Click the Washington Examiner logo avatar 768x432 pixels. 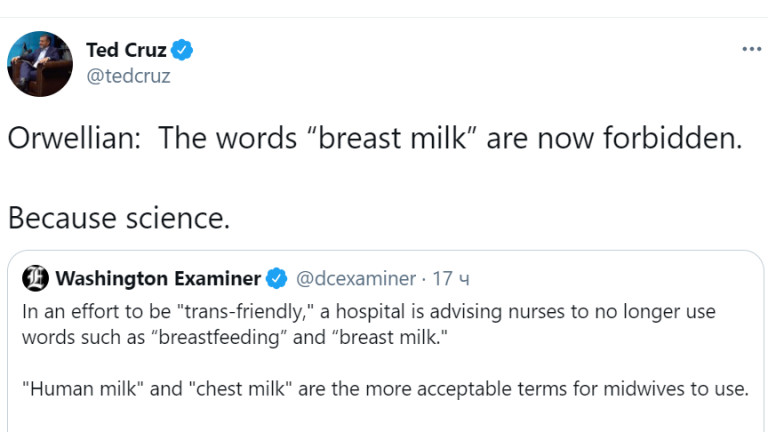click(35, 278)
